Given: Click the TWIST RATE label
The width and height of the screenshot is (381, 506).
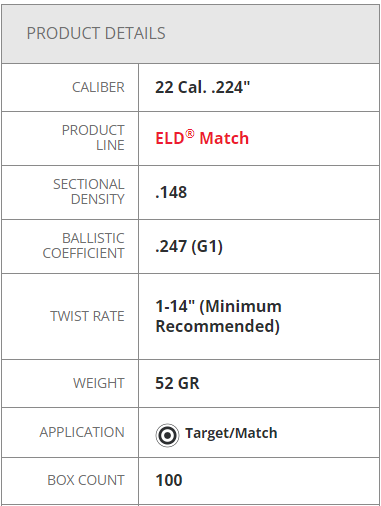Looking at the screenshot, I should (x=87, y=316).
